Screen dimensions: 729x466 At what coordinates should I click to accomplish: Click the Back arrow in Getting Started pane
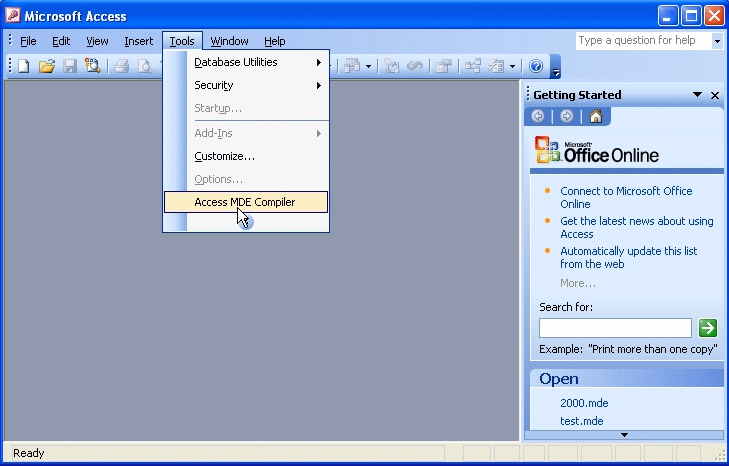click(x=538, y=116)
